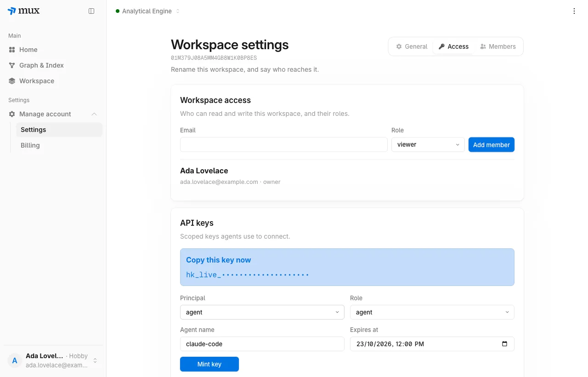The width and height of the screenshot is (588, 377).
Task: Click the Mint key button
Action: pos(209,364)
